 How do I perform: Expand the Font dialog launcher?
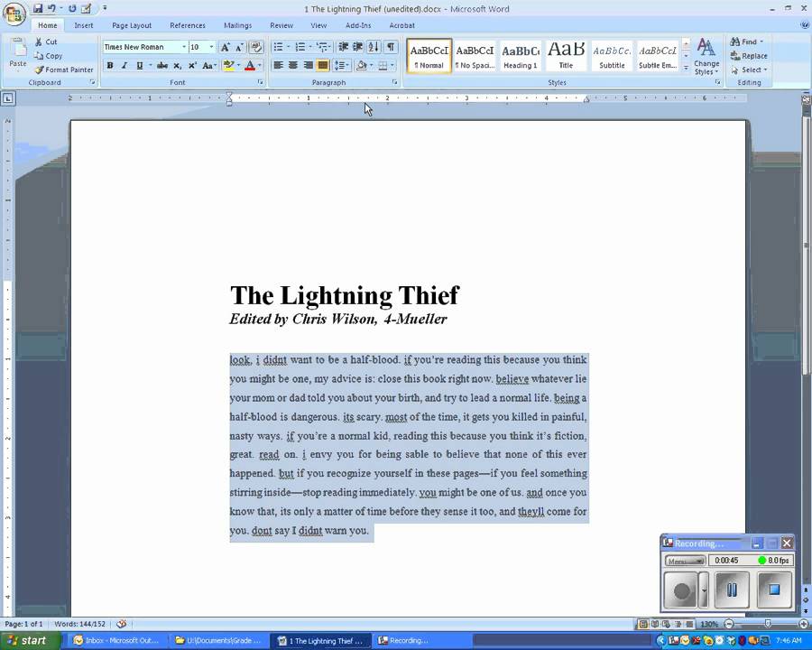(x=260, y=82)
